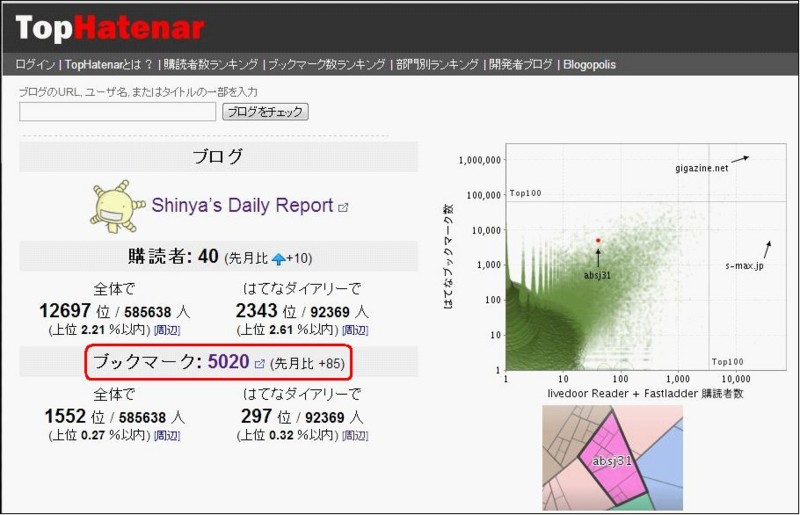
Task: Click the ブログ section heading
Action: click(x=218, y=156)
